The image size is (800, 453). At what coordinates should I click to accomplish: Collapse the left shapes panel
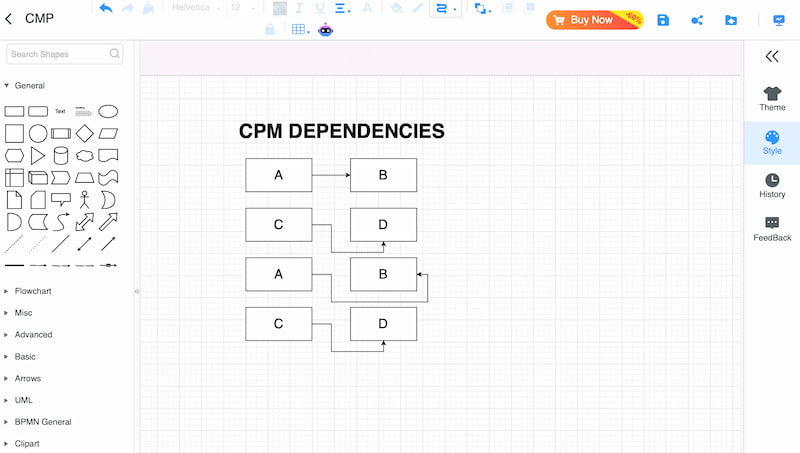tap(137, 291)
